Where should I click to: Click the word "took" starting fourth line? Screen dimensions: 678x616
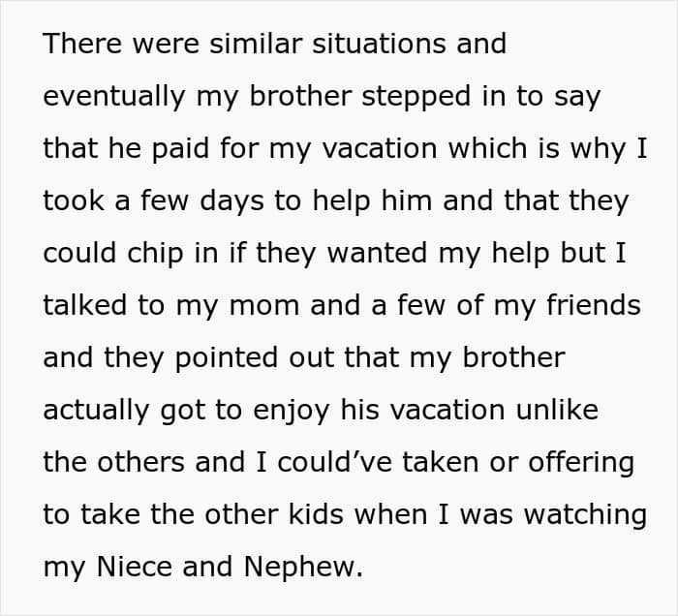click(x=74, y=200)
